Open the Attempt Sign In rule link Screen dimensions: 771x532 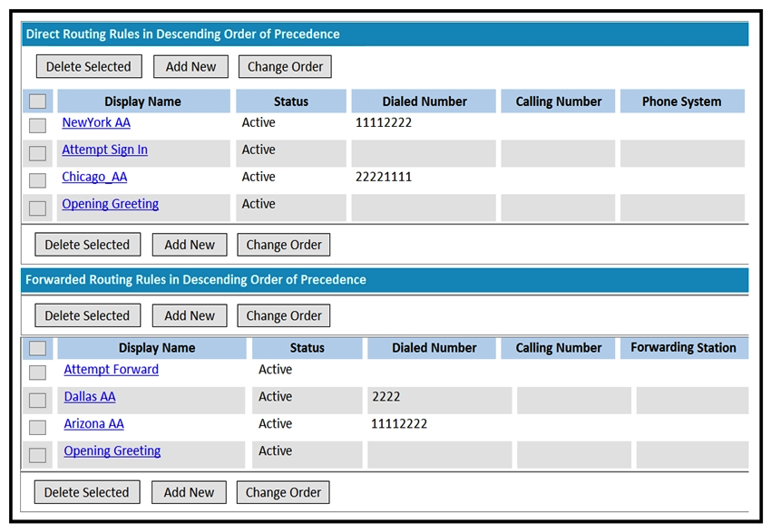tap(104, 150)
